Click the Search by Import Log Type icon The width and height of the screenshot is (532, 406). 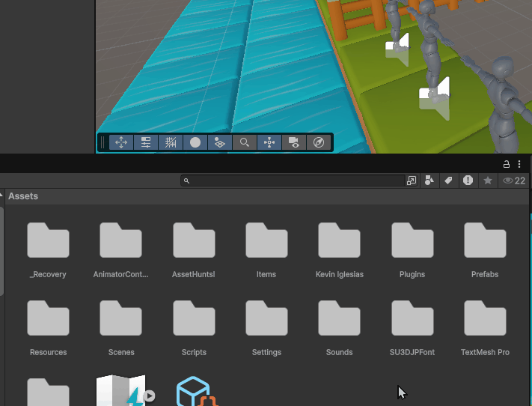(x=468, y=181)
